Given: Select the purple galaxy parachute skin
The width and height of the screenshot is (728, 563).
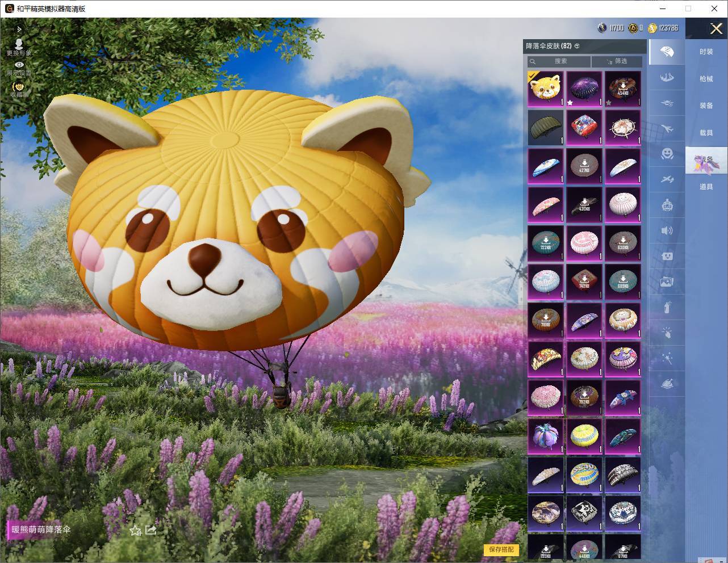Looking at the screenshot, I should point(584,89).
